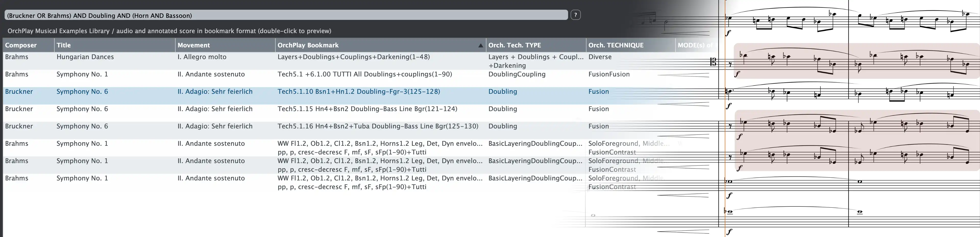Click the top highlighted staff in the score
The width and height of the screenshot is (980, 237).
tap(856, 61)
